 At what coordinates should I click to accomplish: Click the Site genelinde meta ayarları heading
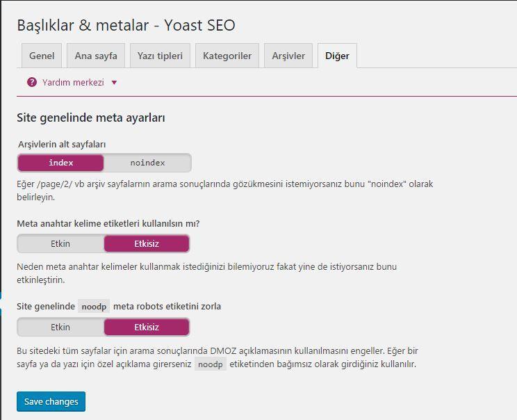pos(91,118)
